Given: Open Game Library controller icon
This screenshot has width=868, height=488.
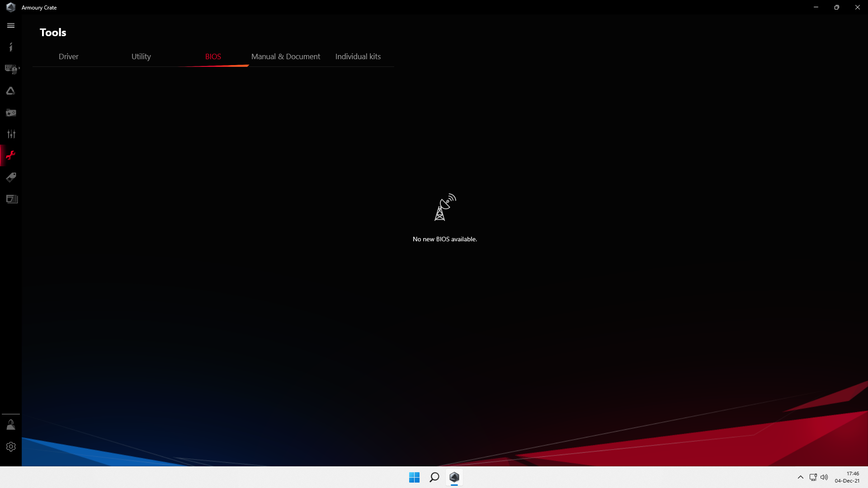Looking at the screenshot, I should (x=11, y=113).
